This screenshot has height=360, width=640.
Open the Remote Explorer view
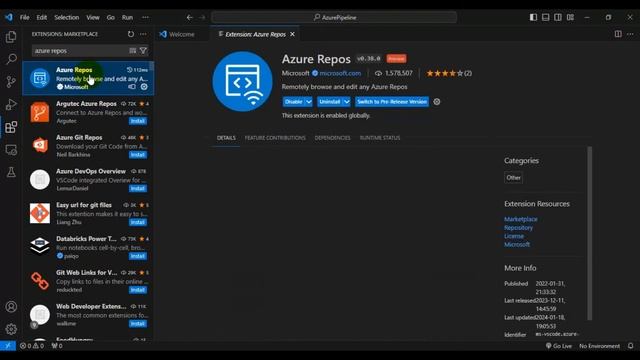click(x=11, y=150)
